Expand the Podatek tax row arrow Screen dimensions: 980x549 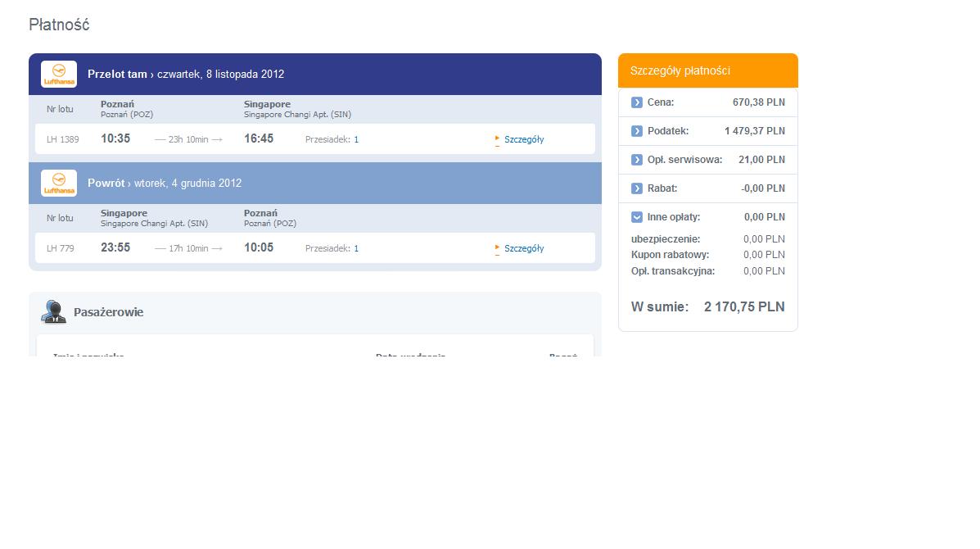coord(637,131)
